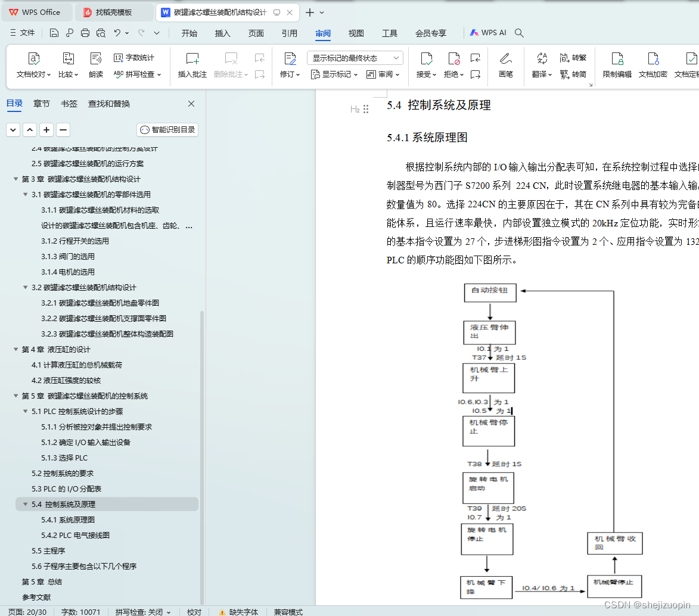Image resolution: width=699 pixels, height=616 pixels.
Task: Go to 4.2 液压缸强度的较核 in outline
Action: pos(66,381)
